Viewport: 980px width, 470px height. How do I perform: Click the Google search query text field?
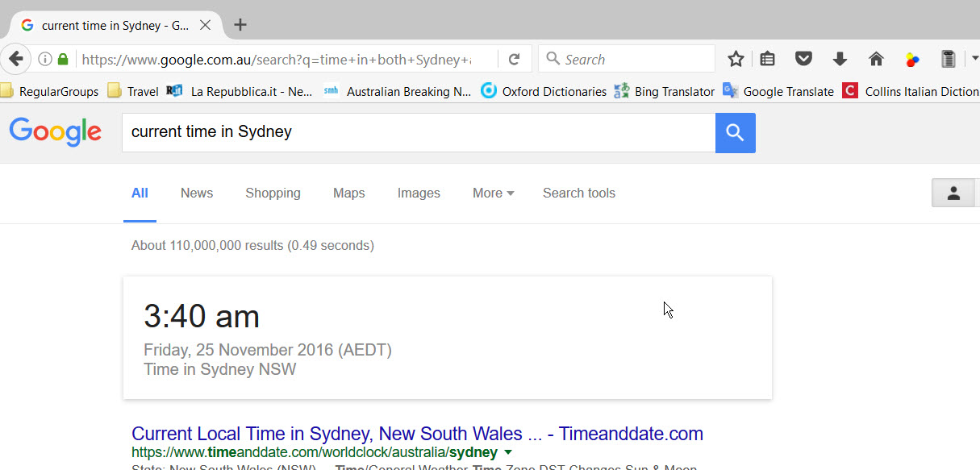[418, 132]
